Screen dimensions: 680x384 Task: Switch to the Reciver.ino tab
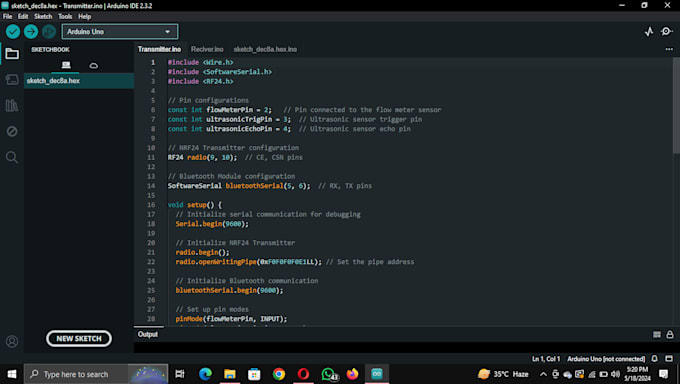click(x=207, y=49)
